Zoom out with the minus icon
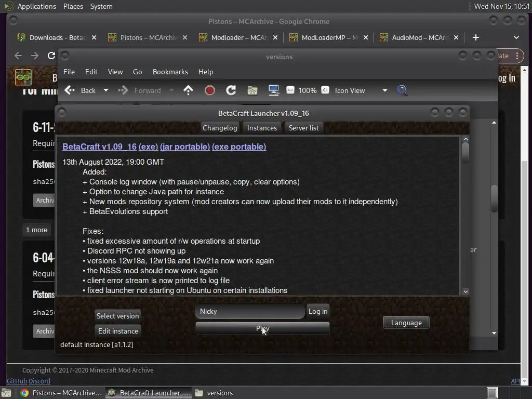 290,90
